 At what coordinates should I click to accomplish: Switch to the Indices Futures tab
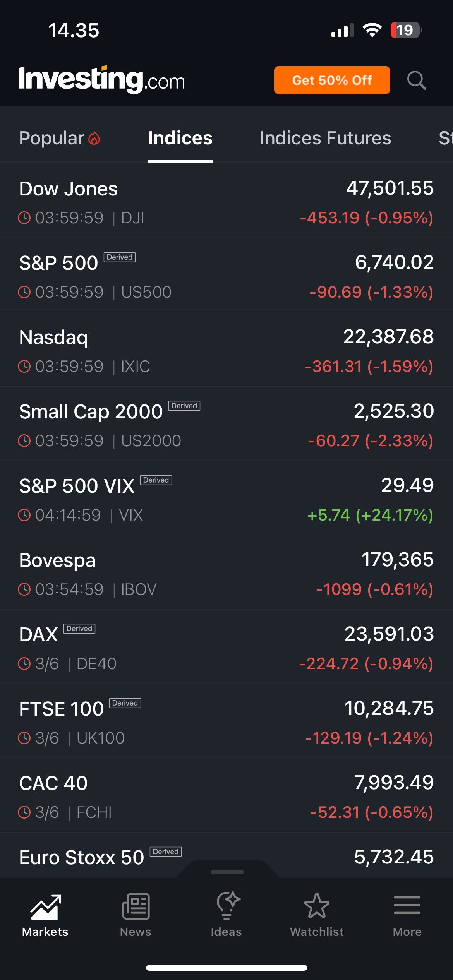coord(325,139)
